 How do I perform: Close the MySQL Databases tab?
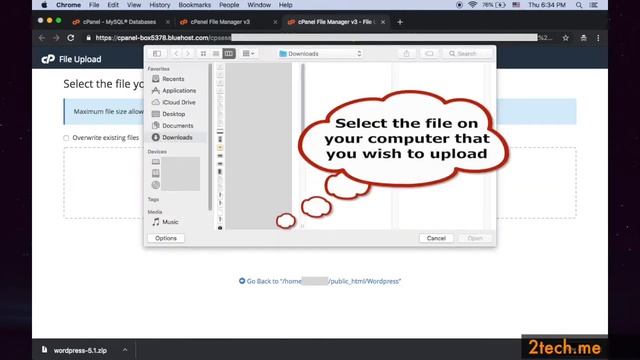coord(167,22)
